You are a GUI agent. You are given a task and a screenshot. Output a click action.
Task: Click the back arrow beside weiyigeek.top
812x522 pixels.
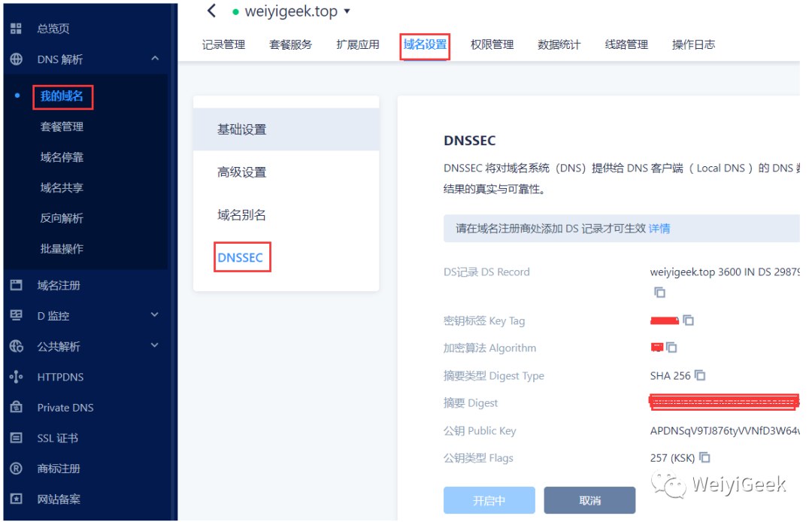click(211, 11)
